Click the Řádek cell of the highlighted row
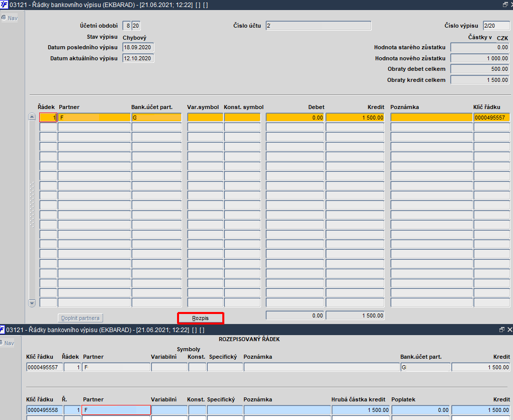Viewport: 513px width, 420px height. [48, 118]
